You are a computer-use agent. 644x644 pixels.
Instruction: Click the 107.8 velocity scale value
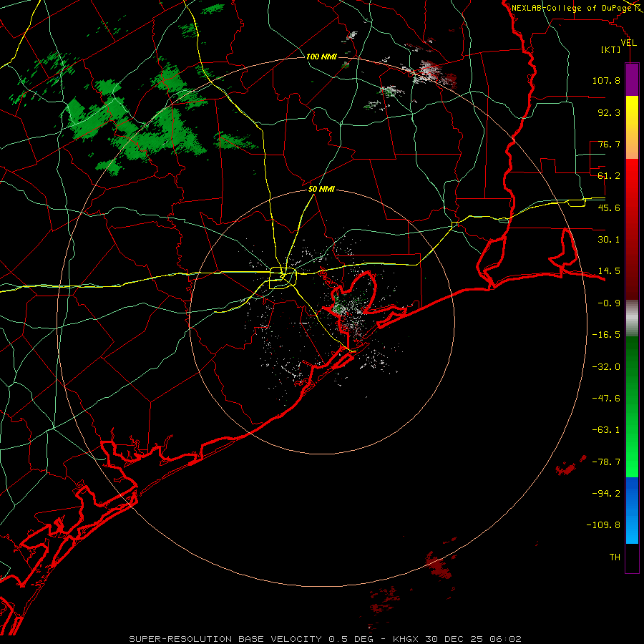pyautogui.click(x=606, y=80)
